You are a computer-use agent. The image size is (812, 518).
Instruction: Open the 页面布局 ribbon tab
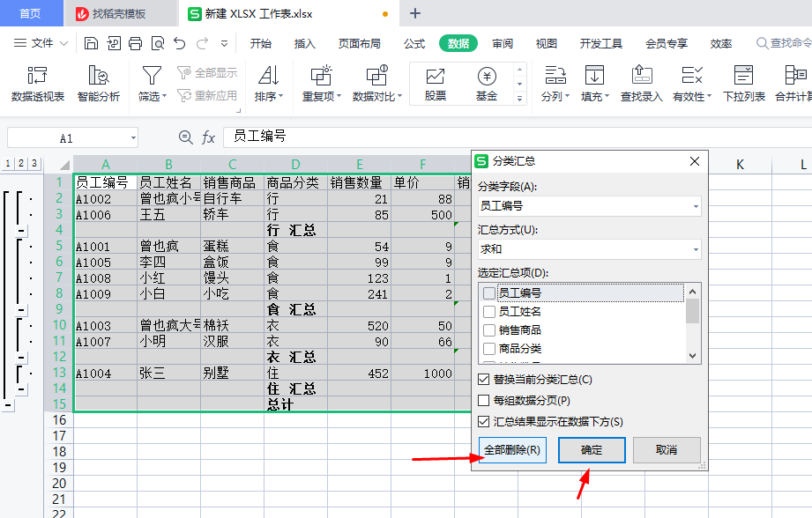[x=360, y=43]
